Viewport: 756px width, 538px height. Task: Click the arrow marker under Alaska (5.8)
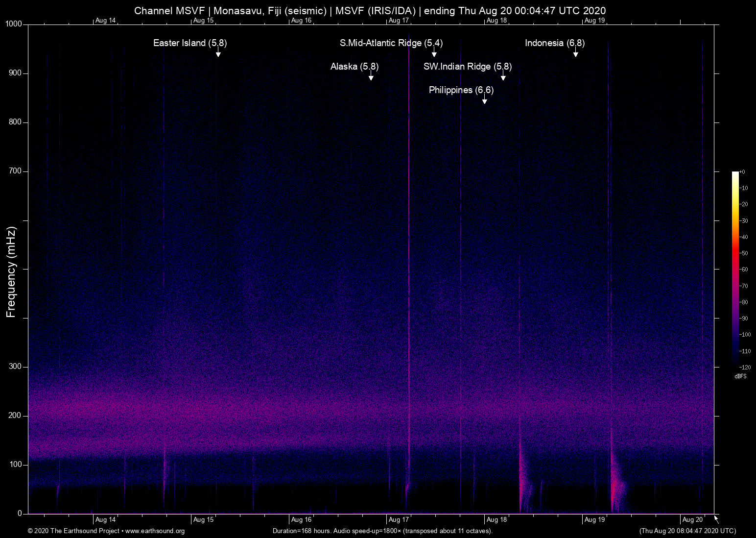[371, 77]
